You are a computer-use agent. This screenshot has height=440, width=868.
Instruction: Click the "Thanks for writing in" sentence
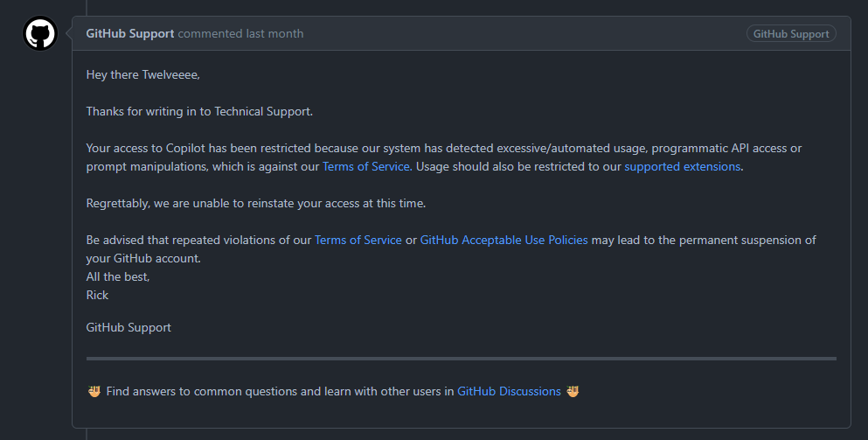click(198, 111)
